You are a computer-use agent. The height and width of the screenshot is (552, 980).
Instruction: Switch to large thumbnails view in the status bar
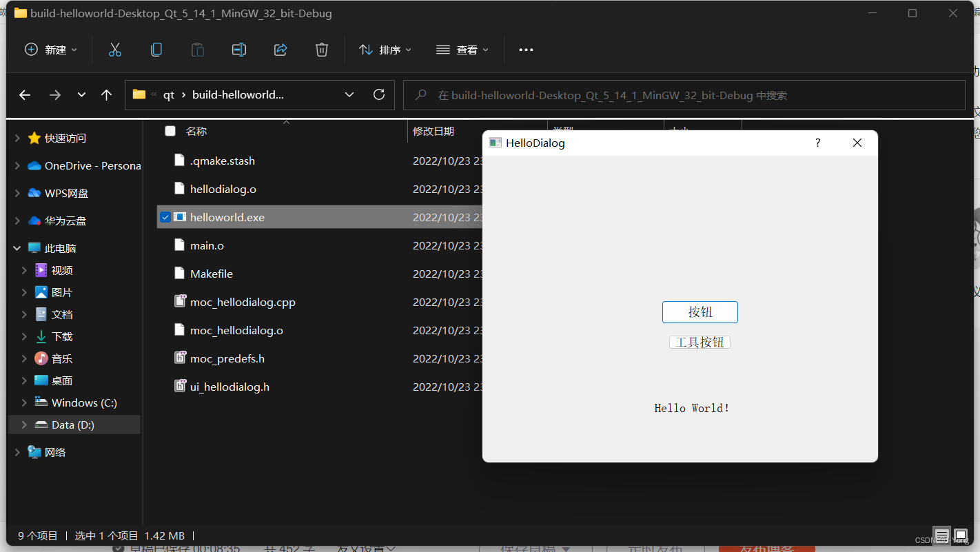click(961, 535)
